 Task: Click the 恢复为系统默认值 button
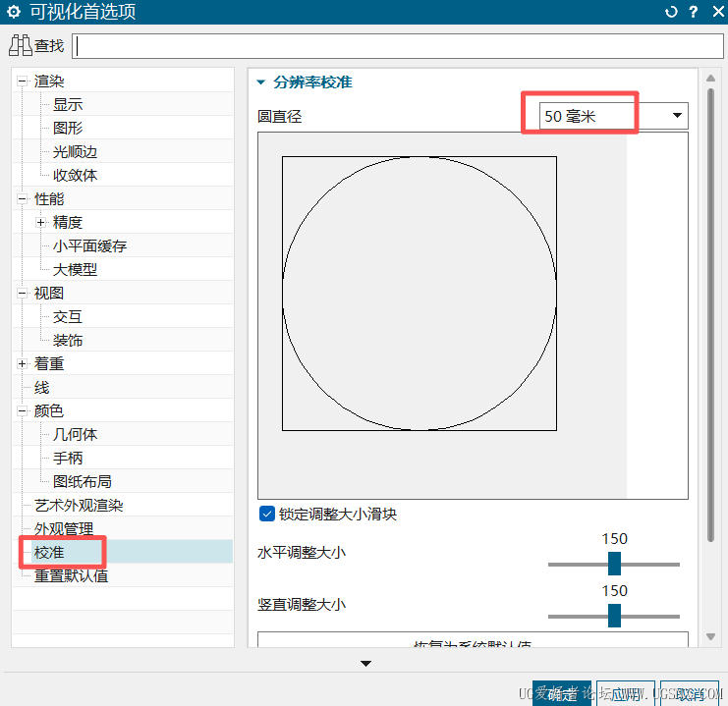click(473, 640)
